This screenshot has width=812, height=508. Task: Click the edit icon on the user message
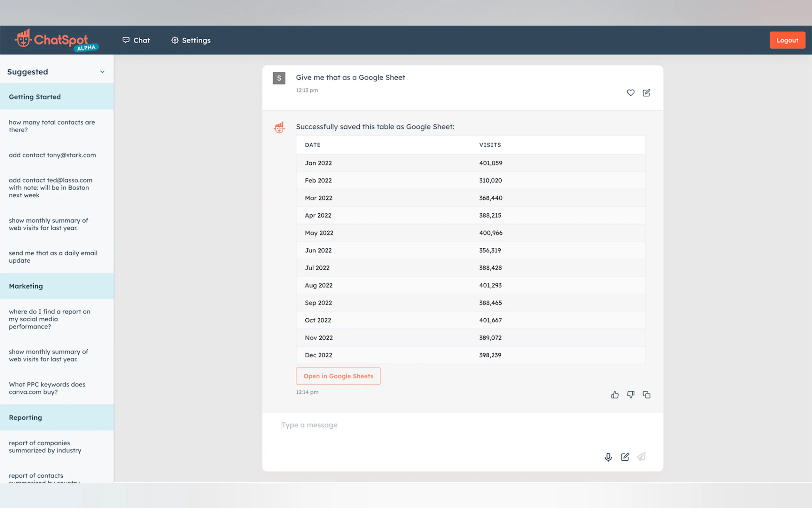tap(646, 93)
